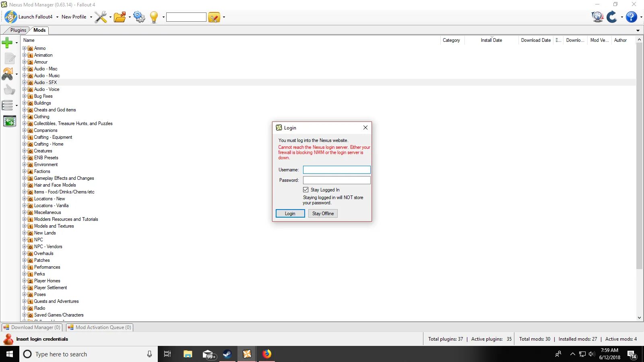Viewport: 644px width, 362px height.
Task: Open Settings gears icon
Action: [139, 17]
